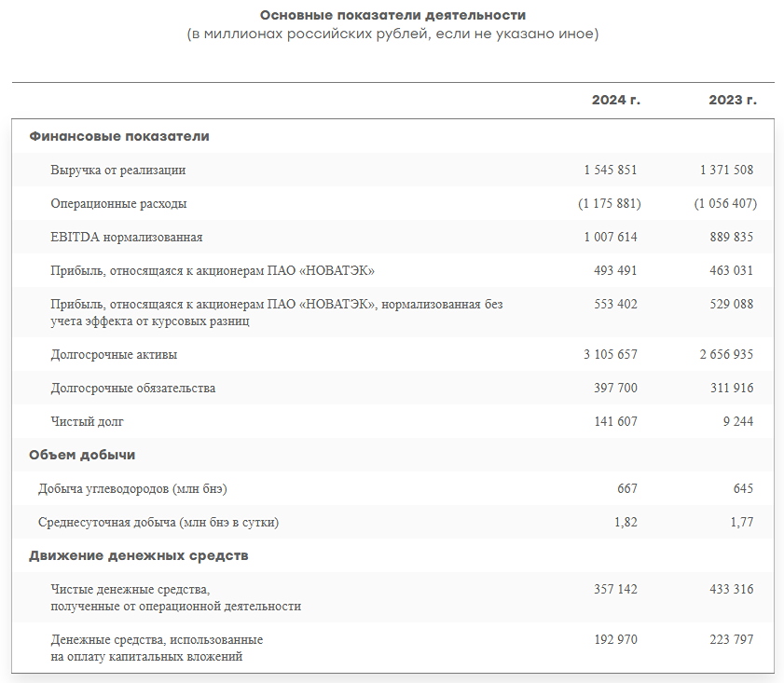Screen dimensions: 784x683
Task: Select the value (1 175 881)
Action: 610,204
